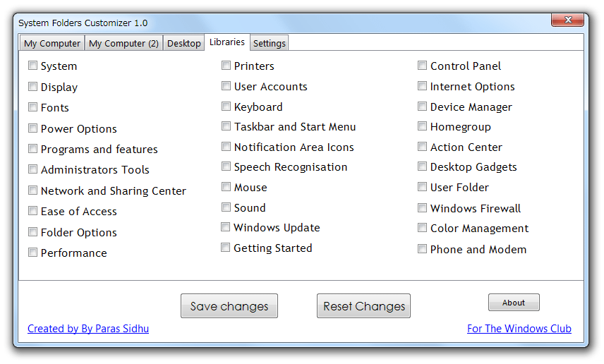The height and width of the screenshot is (364, 604).
Task: Switch to the Desktop tab
Action: point(183,43)
